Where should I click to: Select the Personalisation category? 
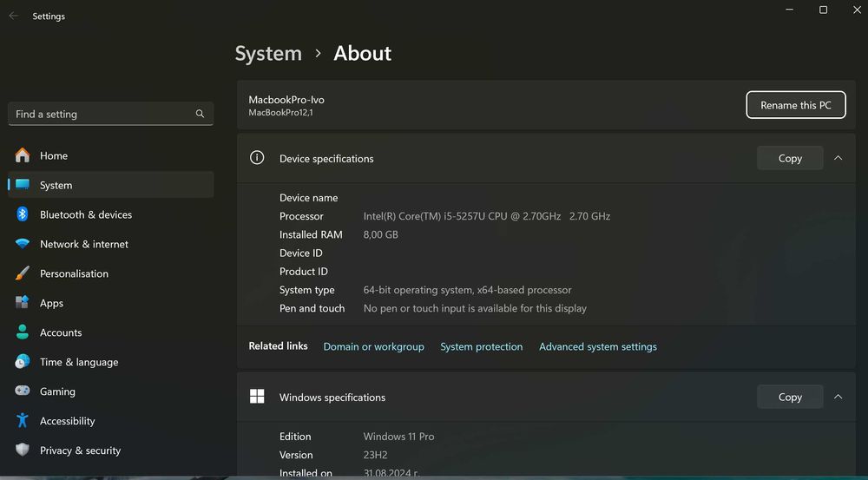[x=111, y=273]
